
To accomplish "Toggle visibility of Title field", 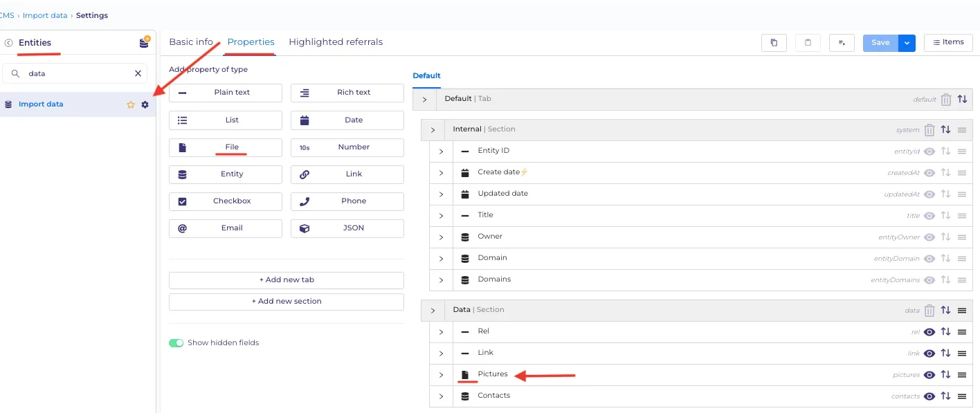I will click(x=929, y=216).
